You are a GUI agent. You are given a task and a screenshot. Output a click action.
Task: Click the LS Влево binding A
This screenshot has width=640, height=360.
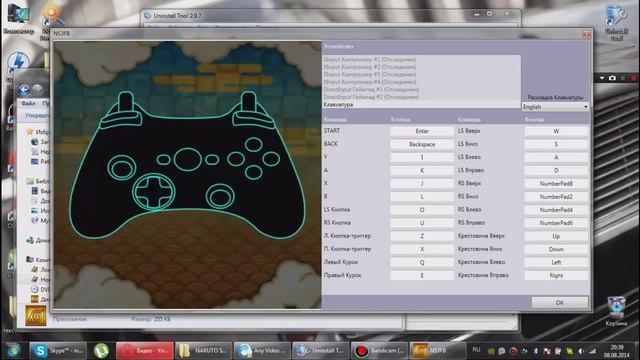[556, 157]
